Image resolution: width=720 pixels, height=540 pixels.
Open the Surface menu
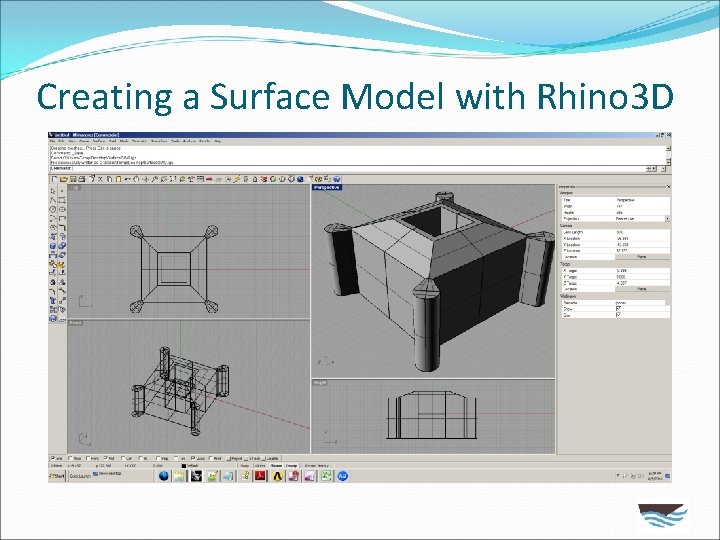pos(99,141)
